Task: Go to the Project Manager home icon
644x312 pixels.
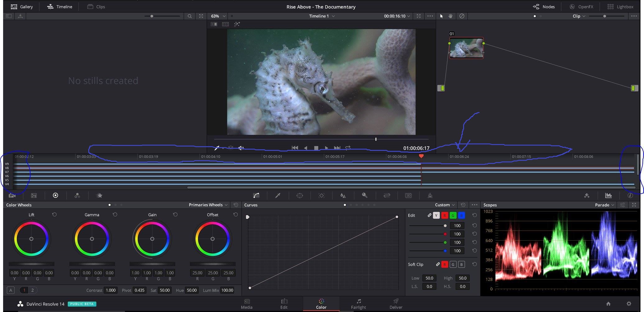Action: (608, 304)
